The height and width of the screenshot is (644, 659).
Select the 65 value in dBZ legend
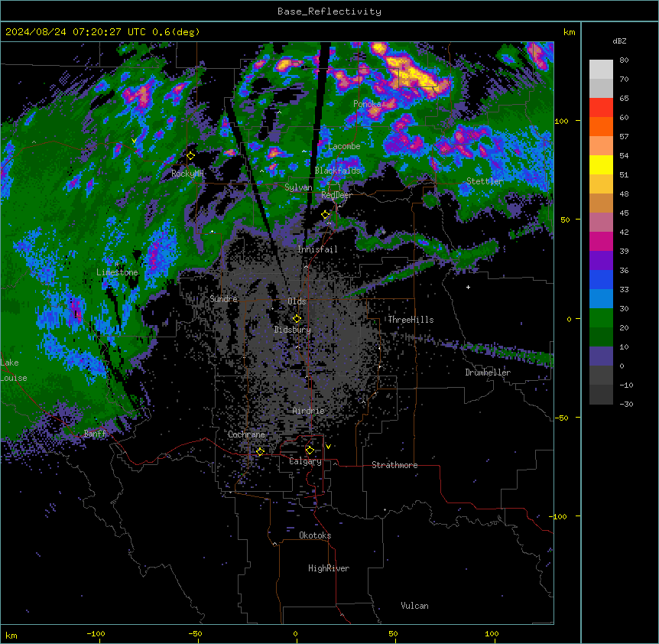tap(624, 98)
